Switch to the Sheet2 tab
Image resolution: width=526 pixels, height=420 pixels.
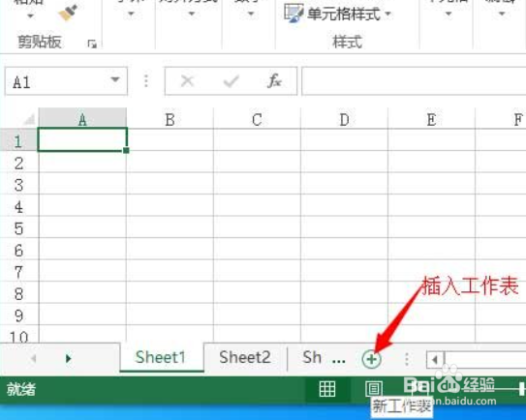point(245,357)
